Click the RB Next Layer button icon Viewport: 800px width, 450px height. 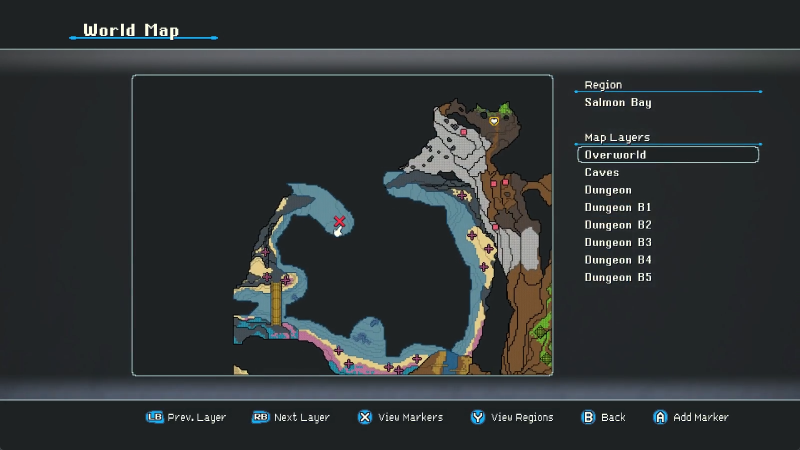pos(260,417)
